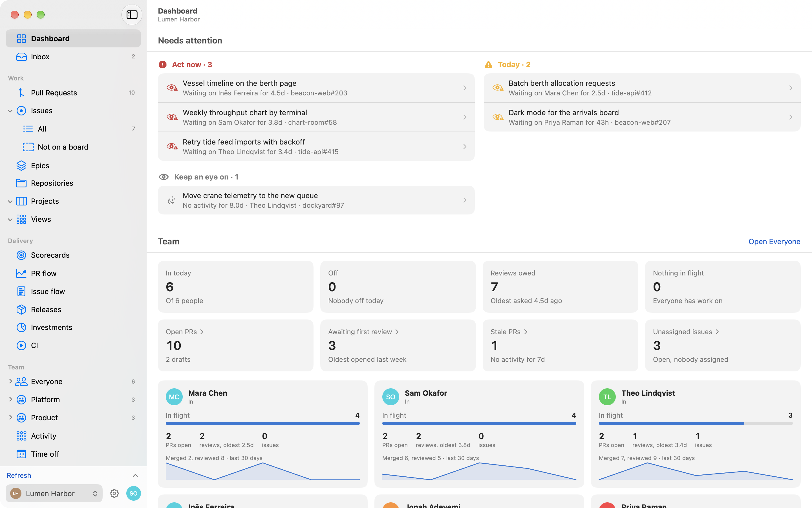Image resolution: width=812 pixels, height=508 pixels.
Task: Click watch icon on Dark mode arrivals board
Action: 498,117
